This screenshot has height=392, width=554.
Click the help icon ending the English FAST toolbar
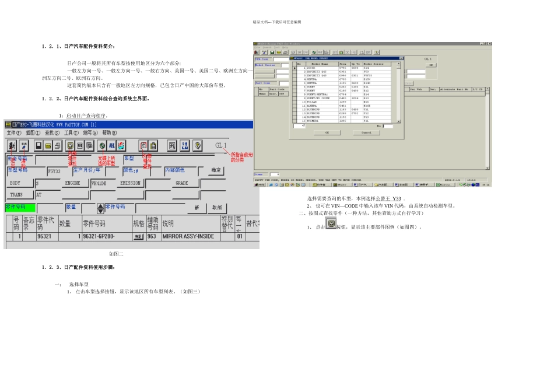click(377, 52)
